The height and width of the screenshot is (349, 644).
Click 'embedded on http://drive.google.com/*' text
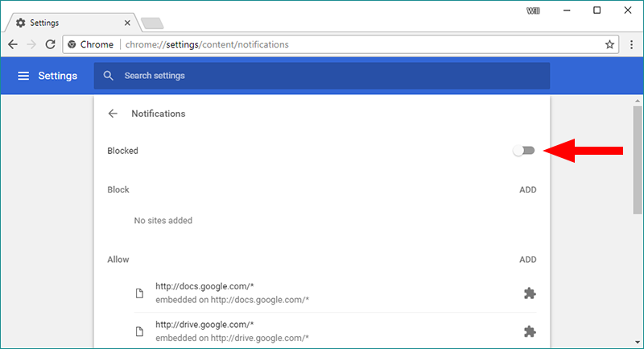tap(232, 338)
